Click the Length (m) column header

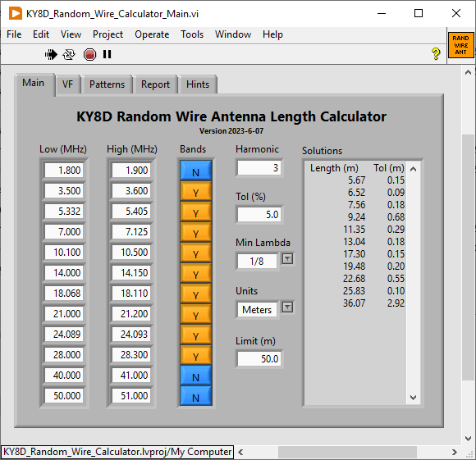[x=334, y=168]
